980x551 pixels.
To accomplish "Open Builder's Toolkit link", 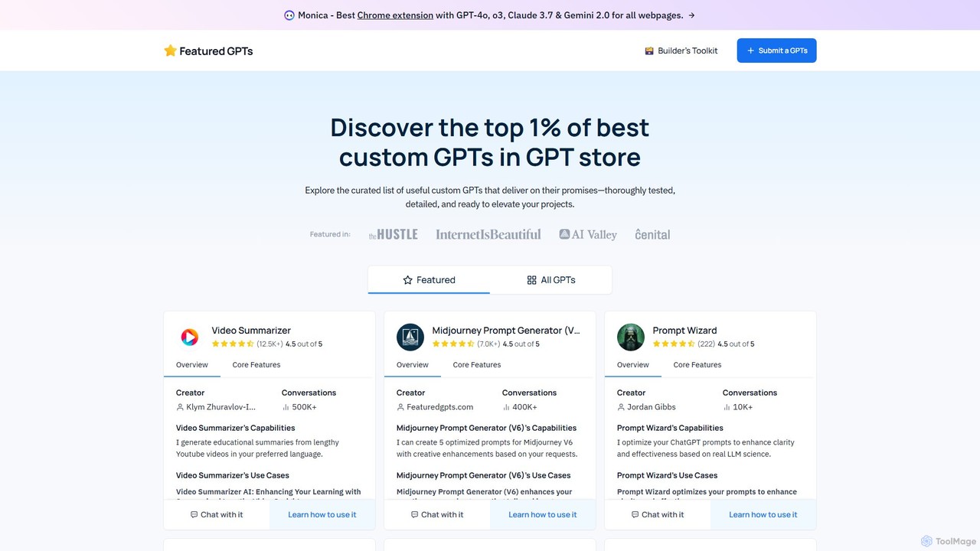I will click(681, 51).
